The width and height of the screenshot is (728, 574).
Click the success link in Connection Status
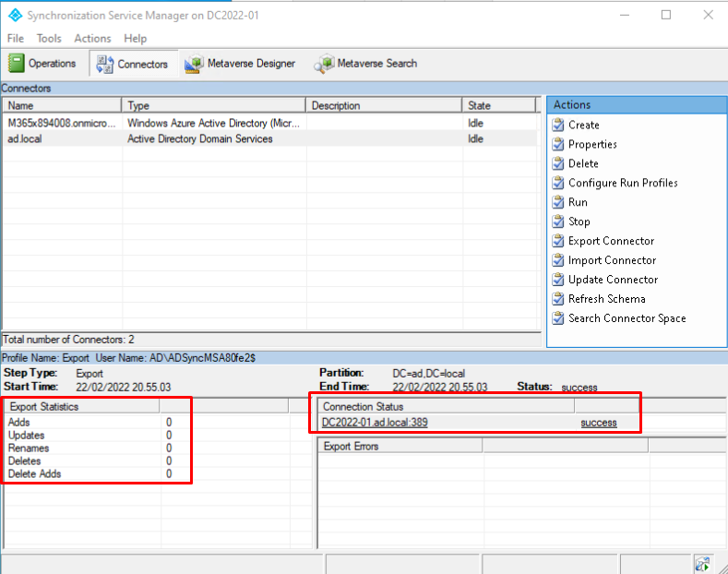tap(598, 423)
